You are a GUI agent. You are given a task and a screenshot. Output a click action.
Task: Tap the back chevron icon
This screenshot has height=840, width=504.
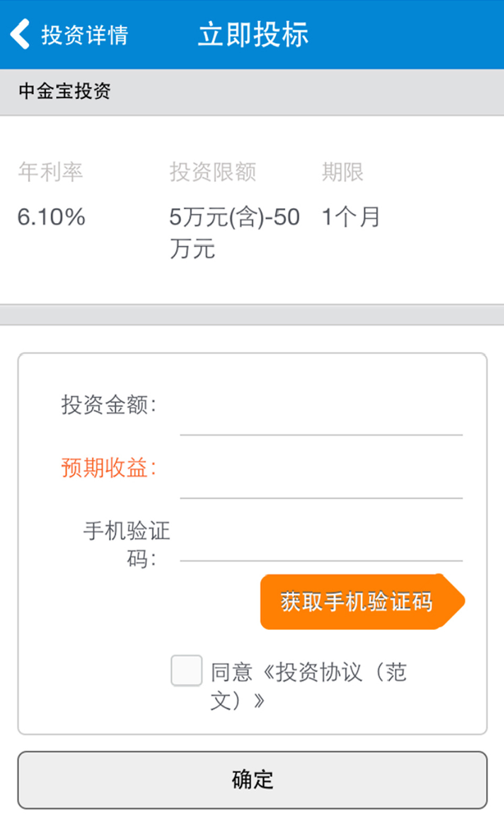(x=20, y=35)
